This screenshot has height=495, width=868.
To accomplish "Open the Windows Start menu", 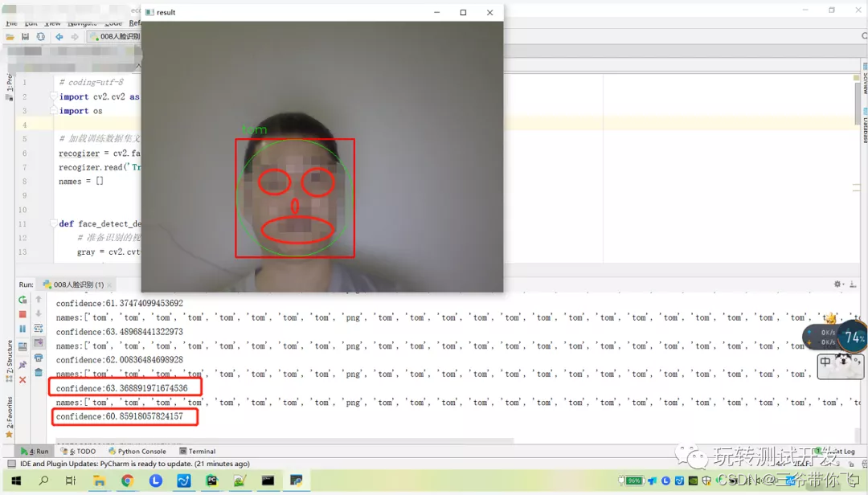I will (x=15, y=481).
